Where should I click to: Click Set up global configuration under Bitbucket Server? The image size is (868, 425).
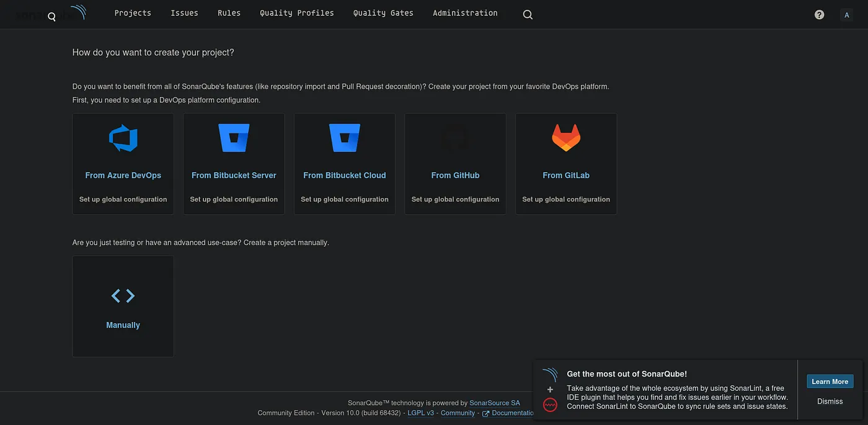(x=234, y=199)
